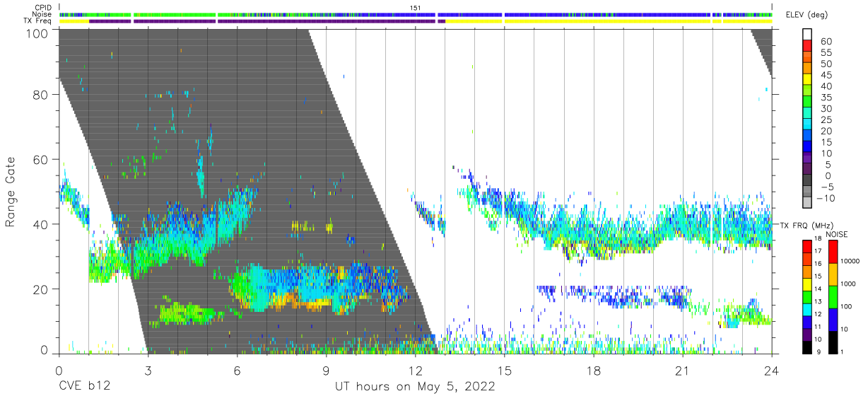Click the 55 label on ELEV colorbar
This screenshot has width=868, height=401.
pyautogui.click(x=826, y=53)
